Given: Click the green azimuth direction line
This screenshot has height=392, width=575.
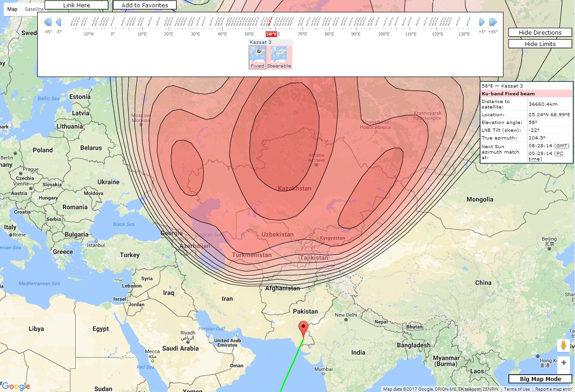Looking at the screenshot, I should point(292,365).
